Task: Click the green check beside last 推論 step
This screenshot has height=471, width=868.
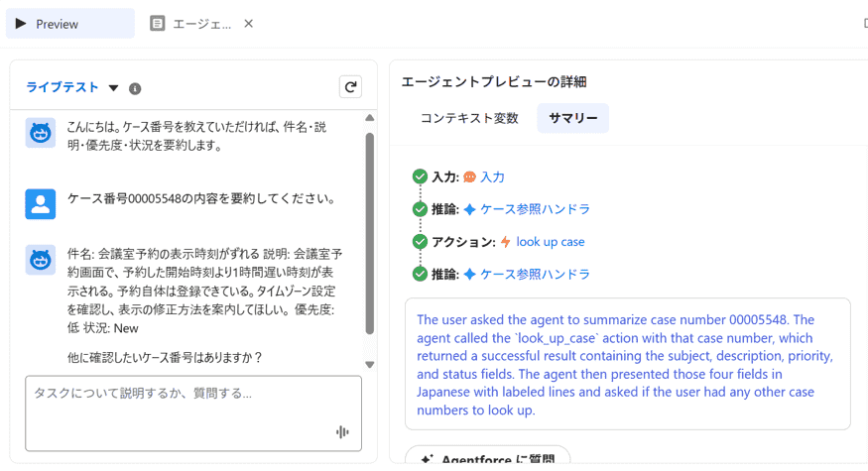Action: click(421, 274)
